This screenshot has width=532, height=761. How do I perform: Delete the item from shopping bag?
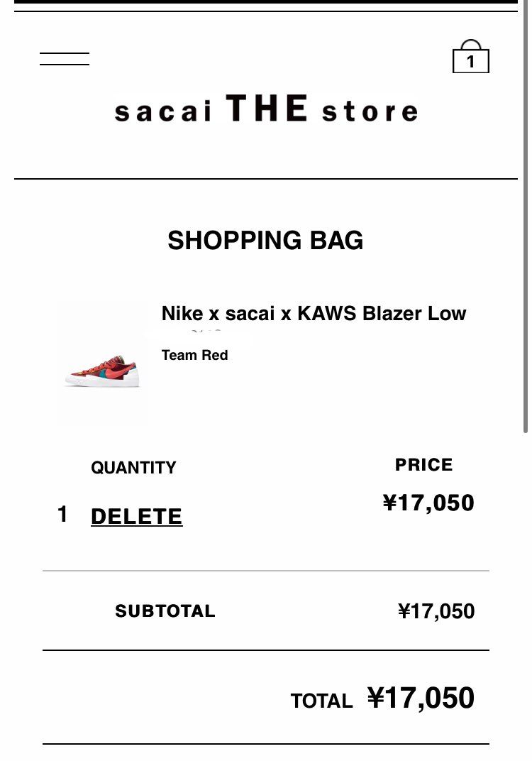137,516
